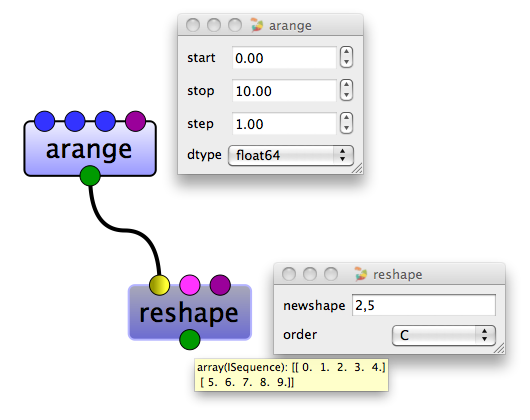Close the reshape window

click(x=289, y=274)
